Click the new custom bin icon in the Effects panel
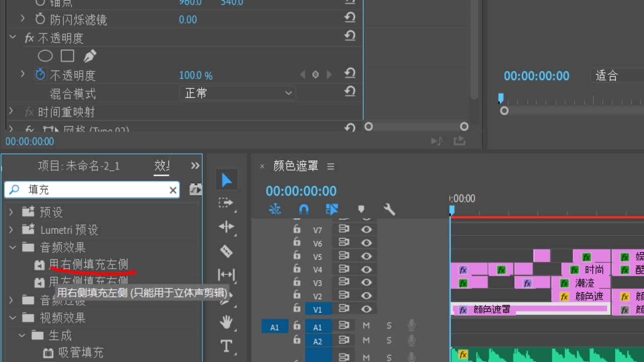This screenshot has height=362, width=644. pyautogui.click(x=195, y=190)
